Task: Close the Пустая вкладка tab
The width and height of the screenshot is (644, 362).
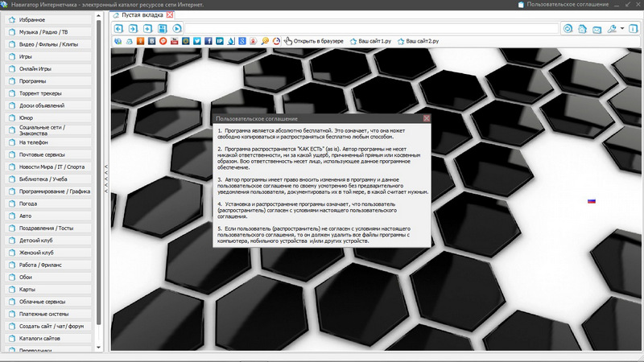Action: 170,14
